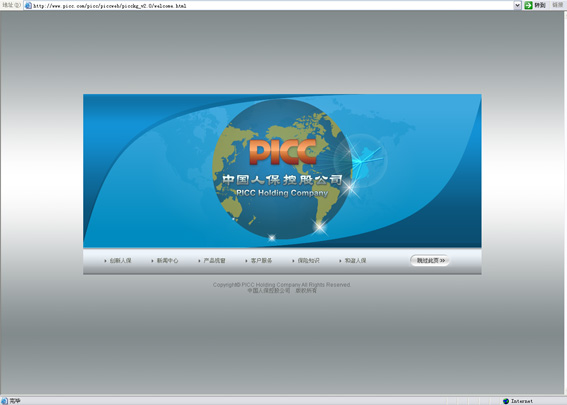
Task: Click the page icon before the URL
Action: [28, 5]
